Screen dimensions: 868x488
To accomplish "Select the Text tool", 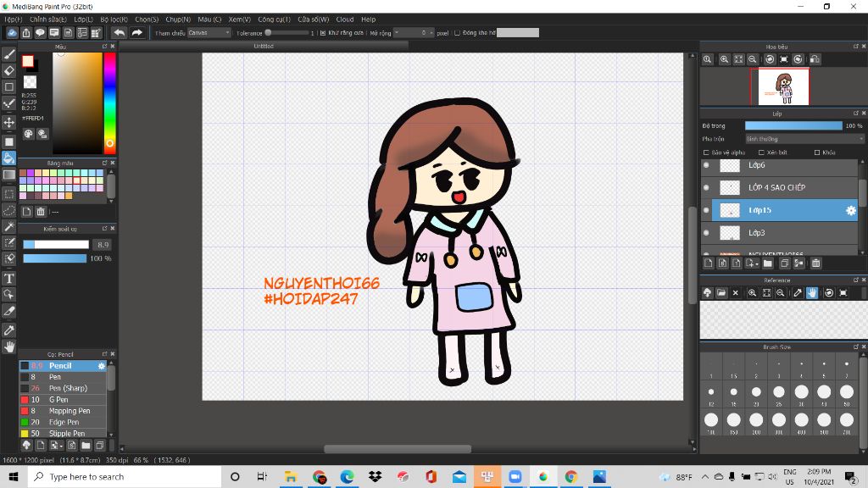I will [8, 278].
